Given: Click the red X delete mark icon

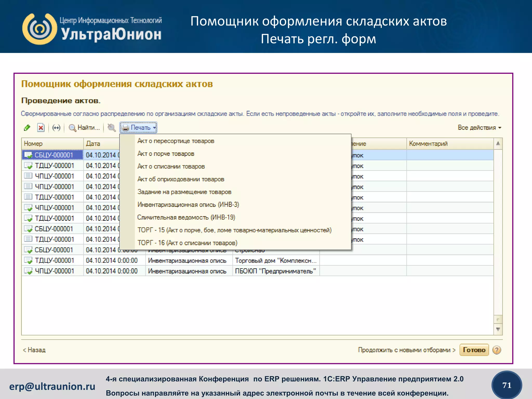Looking at the screenshot, I should click(x=41, y=128).
